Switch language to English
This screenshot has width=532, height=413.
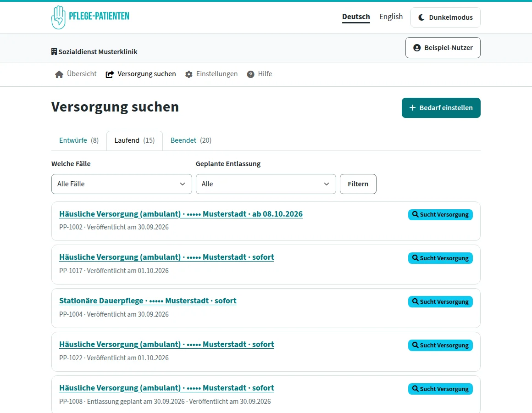[x=391, y=17]
